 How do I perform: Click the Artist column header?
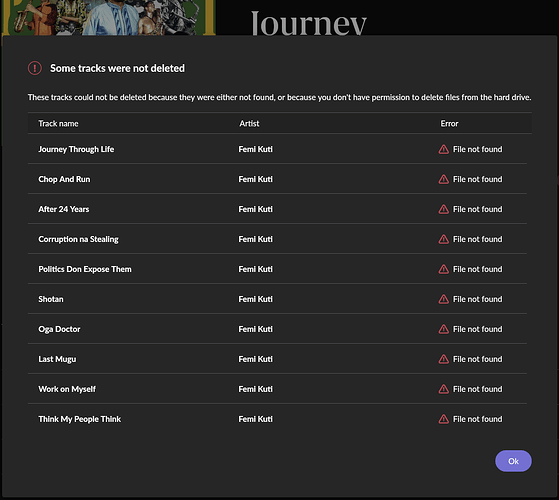tap(249, 123)
